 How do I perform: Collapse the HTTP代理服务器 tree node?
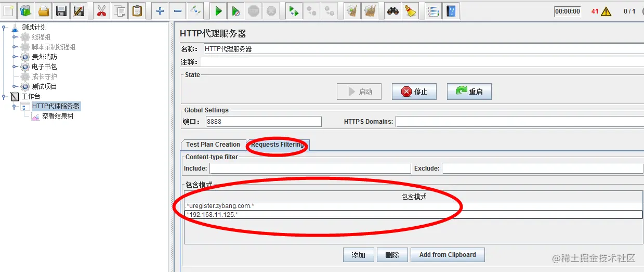15,107
